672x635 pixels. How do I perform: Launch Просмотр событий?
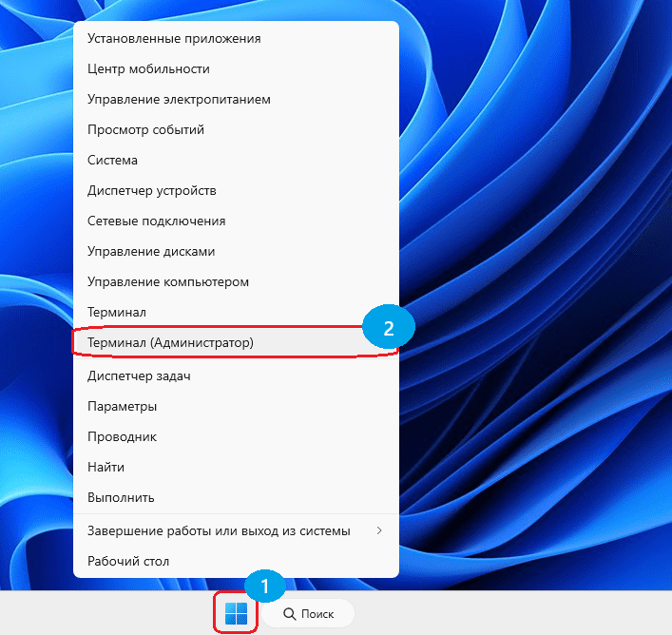[145, 130]
